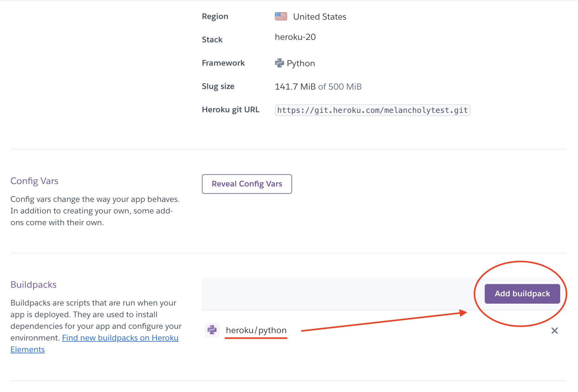Click the Stack label
The width and height of the screenshot is (578, 392).
click(x=212, y=40)
